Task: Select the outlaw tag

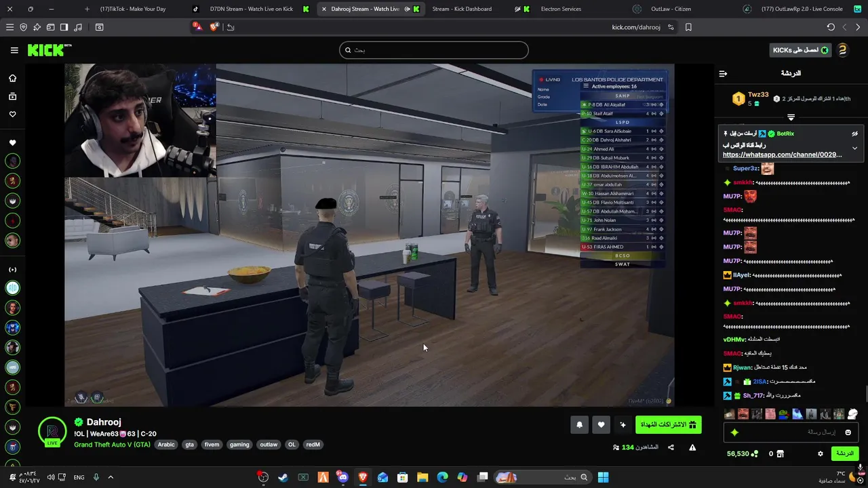Action: 269,445
